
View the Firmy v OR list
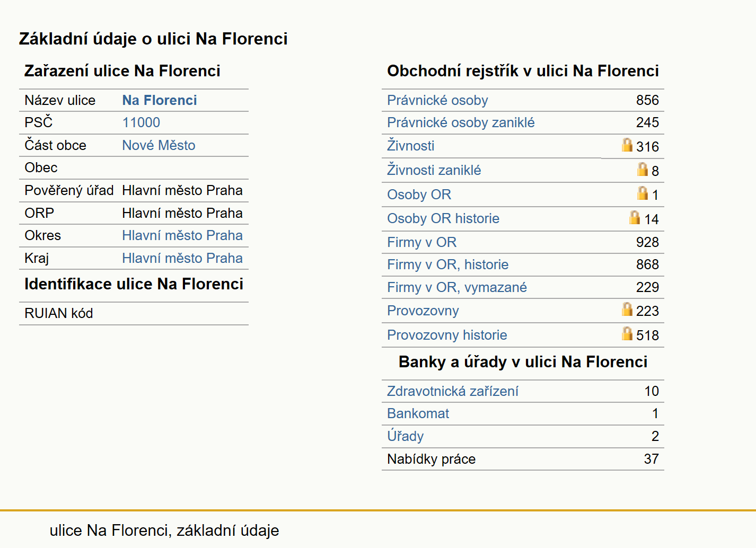[x=422, y=242]
